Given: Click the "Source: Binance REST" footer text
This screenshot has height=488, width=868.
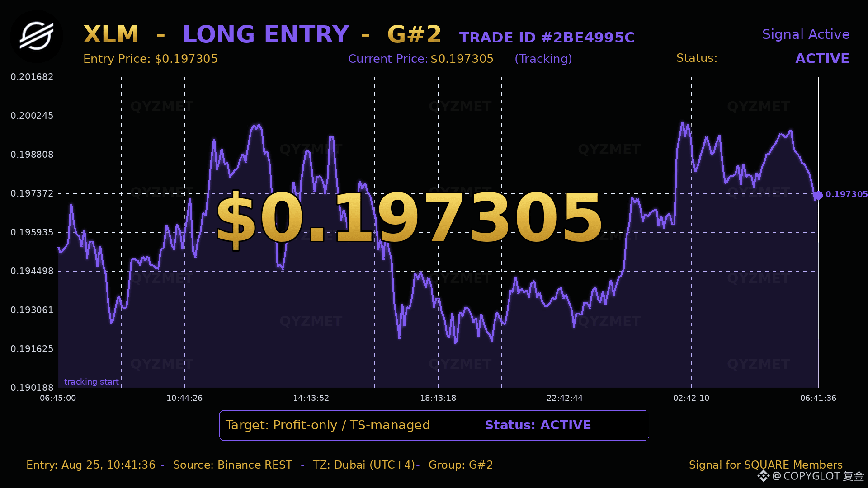Looking at the screenshot, I should [x=233, y=465].
